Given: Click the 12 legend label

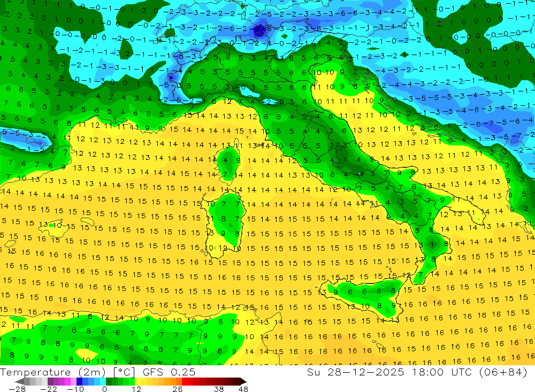Looking at the screenshot, I should click(136, 389).
